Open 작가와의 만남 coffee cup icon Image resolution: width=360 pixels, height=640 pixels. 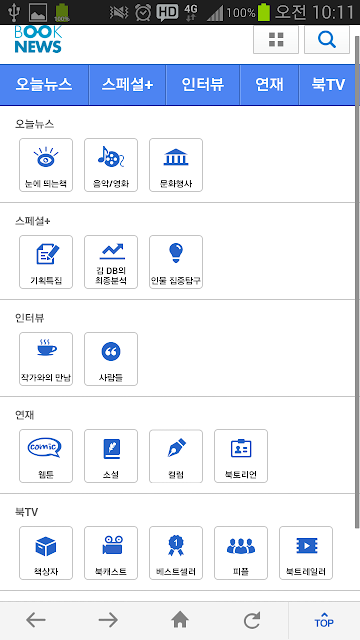(x=46, y=359)
